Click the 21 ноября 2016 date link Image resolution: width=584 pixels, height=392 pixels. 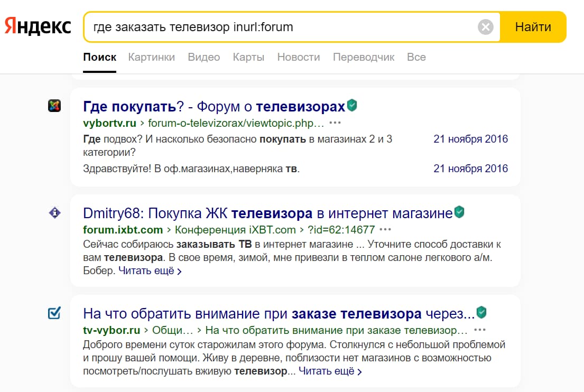470,139
